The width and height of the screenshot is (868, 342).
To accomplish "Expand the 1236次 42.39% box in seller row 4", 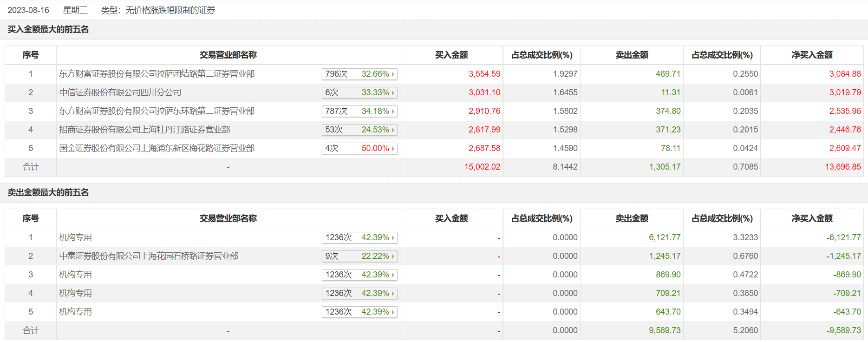I will pos(359,293).
